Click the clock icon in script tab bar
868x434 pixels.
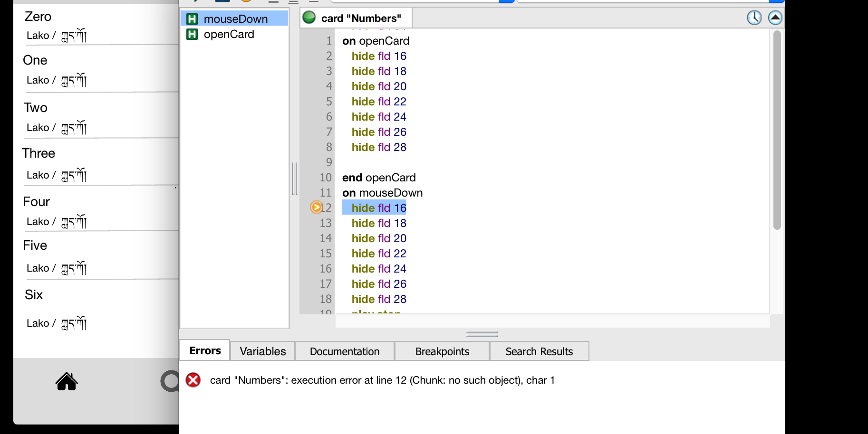(754, 18)
